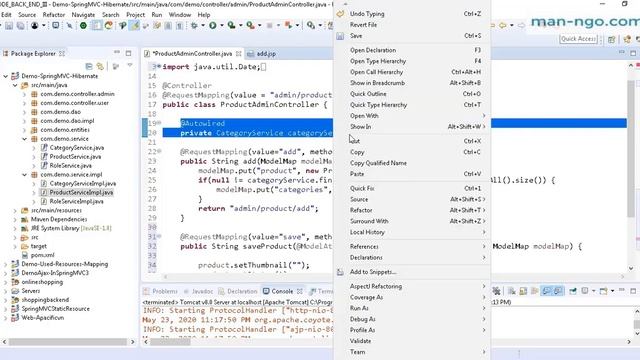Open the Project menu in menu bar
This screenshot has height=360, width=640.
pyautogui.click(x=136, y=15)
